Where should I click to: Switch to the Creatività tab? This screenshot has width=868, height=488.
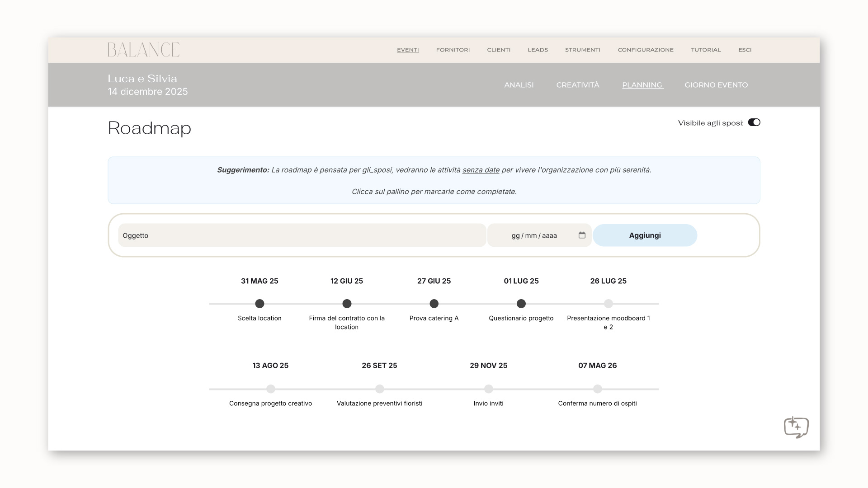click(x=577, y=85)
